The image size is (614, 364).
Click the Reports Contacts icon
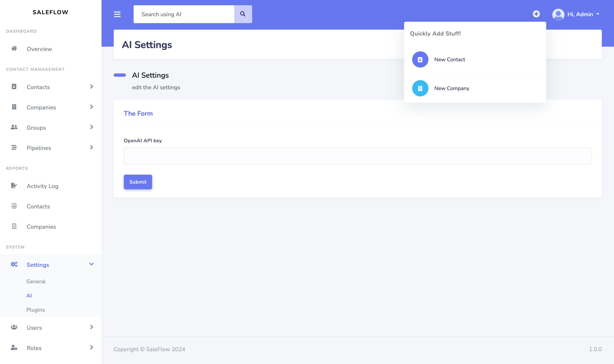pos(14,206)
